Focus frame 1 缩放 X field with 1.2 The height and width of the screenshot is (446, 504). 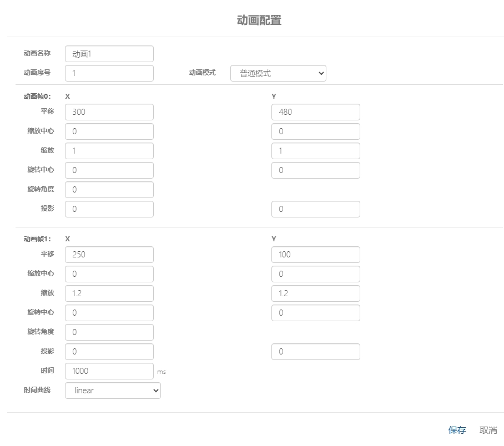pyautogui.click(x=109, y=293)
